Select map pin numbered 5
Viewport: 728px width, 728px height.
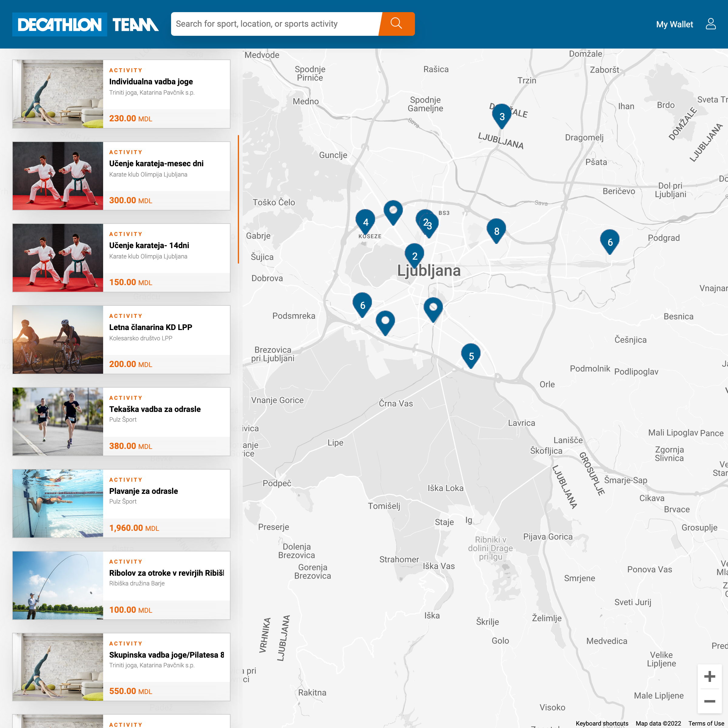(471, 355)
